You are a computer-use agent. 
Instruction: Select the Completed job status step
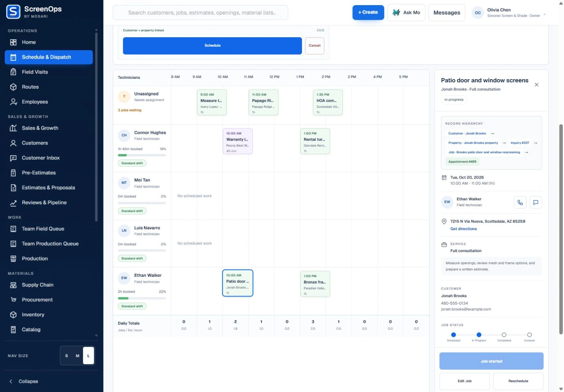pos(504,335)
